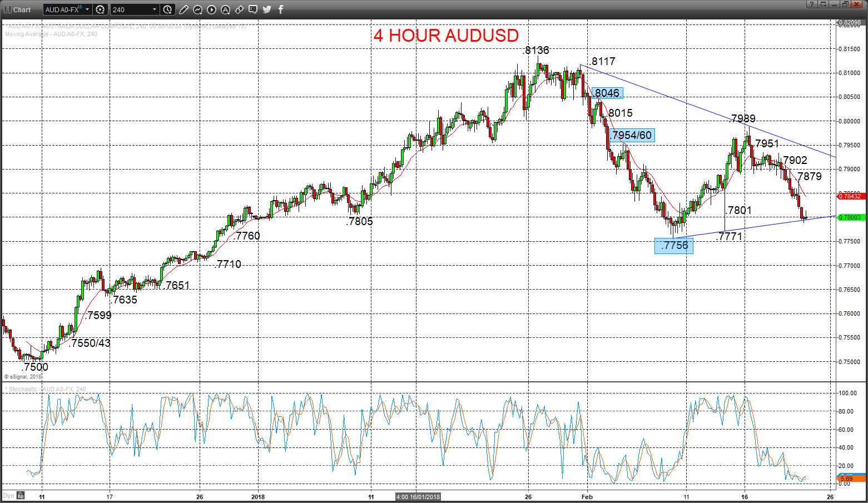Image resolution: width=868 pixels, height=503 pixels.
Task: Click the 0.82098 top price scale marker
Action: tap(850, 23)
